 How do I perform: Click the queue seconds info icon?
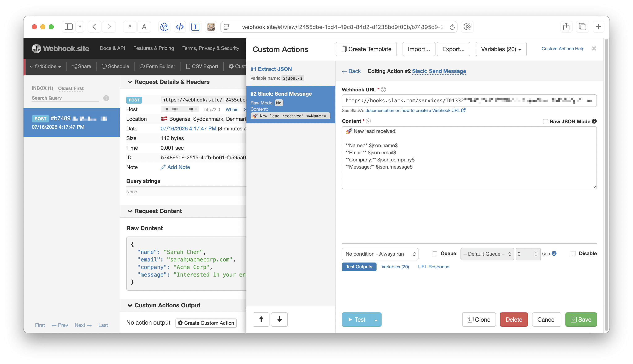click(554, 253)
